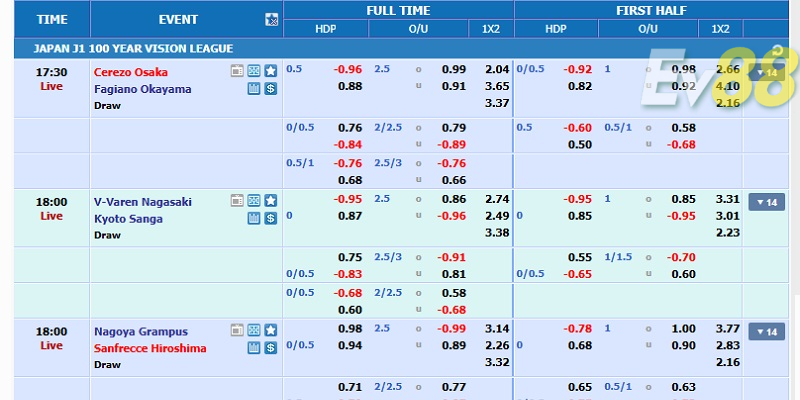Click scoreboard icon for V-Varen Nagasaki match
Screen dimensions: 800x400
coord(236,201)
